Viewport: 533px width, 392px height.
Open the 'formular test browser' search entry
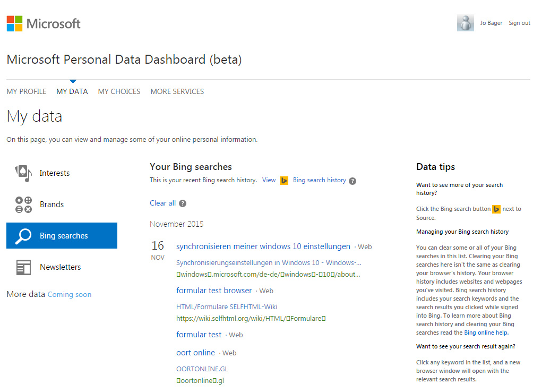(214, 291)
